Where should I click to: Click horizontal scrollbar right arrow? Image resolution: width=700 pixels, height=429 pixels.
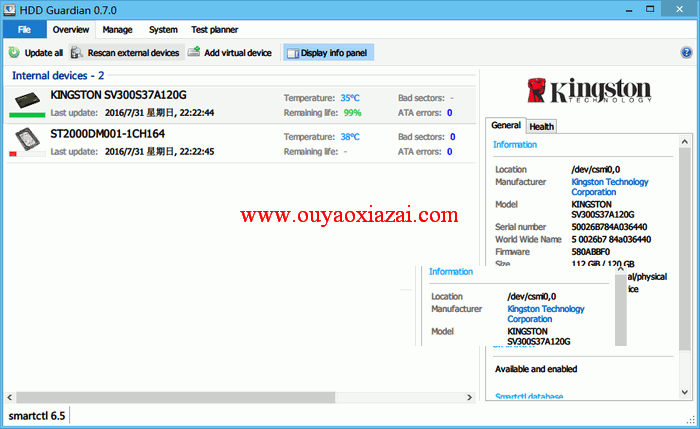click(470, 397)
